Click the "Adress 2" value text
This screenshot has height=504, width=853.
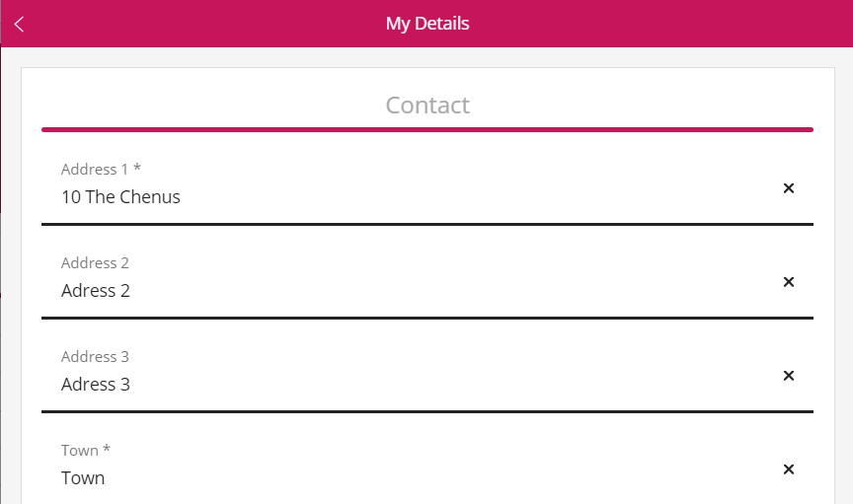[96, 291]
